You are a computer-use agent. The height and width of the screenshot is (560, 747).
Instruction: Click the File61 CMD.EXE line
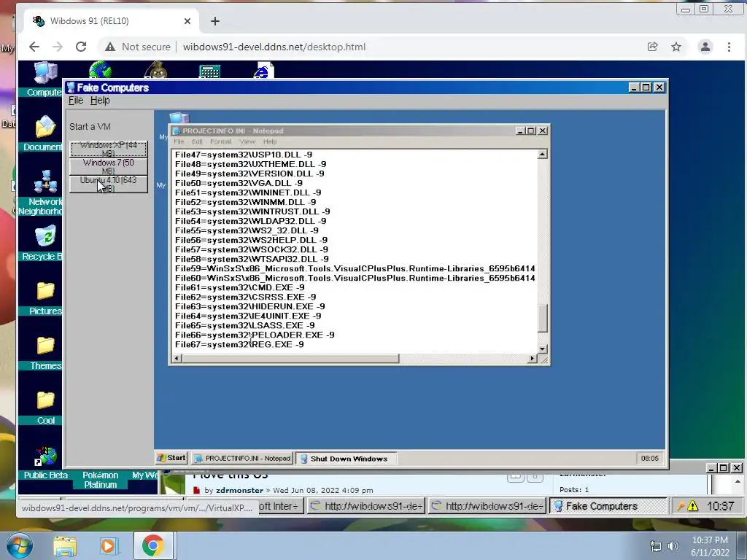239,287
